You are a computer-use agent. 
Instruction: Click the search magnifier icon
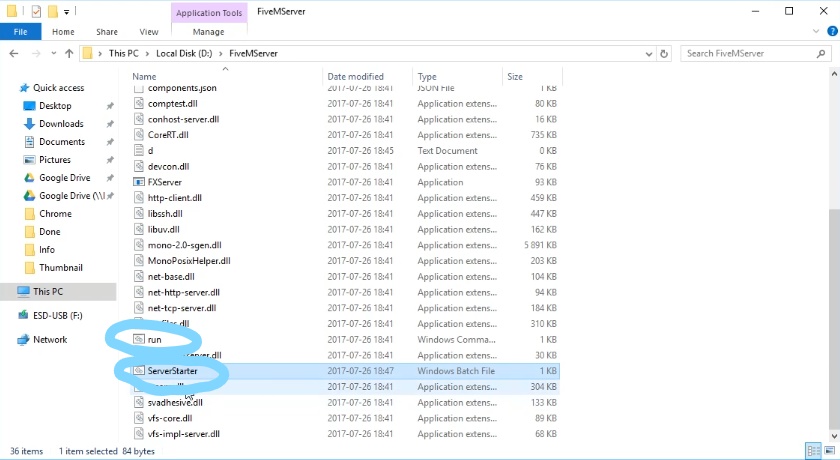(821, 53)
